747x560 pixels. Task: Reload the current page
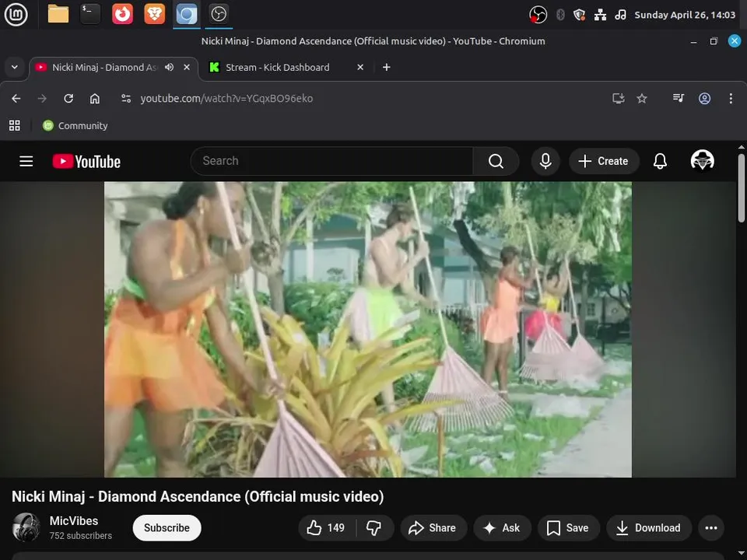68,99
